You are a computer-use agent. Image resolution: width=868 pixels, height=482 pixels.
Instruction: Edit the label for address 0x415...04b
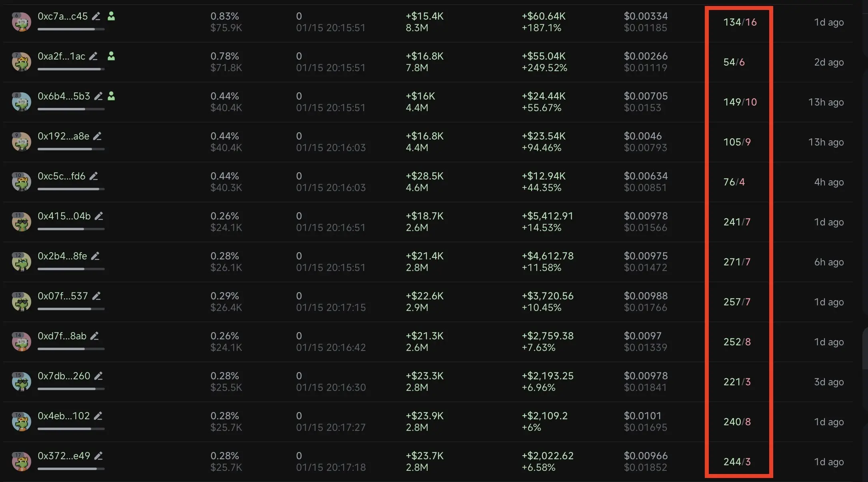(99, 216)
